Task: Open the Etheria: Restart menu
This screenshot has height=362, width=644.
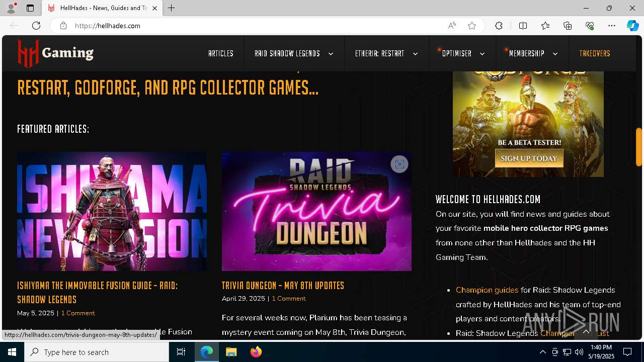Action: [x=380, y=53]
